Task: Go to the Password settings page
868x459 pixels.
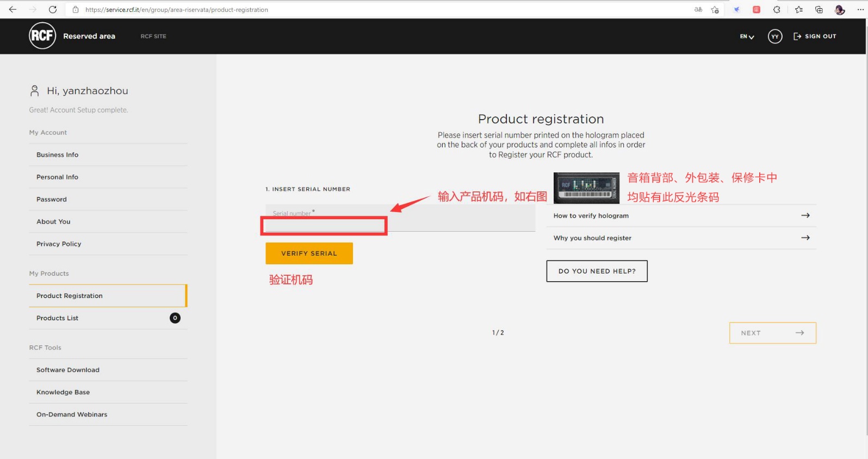Action: (x=108, y=200)
